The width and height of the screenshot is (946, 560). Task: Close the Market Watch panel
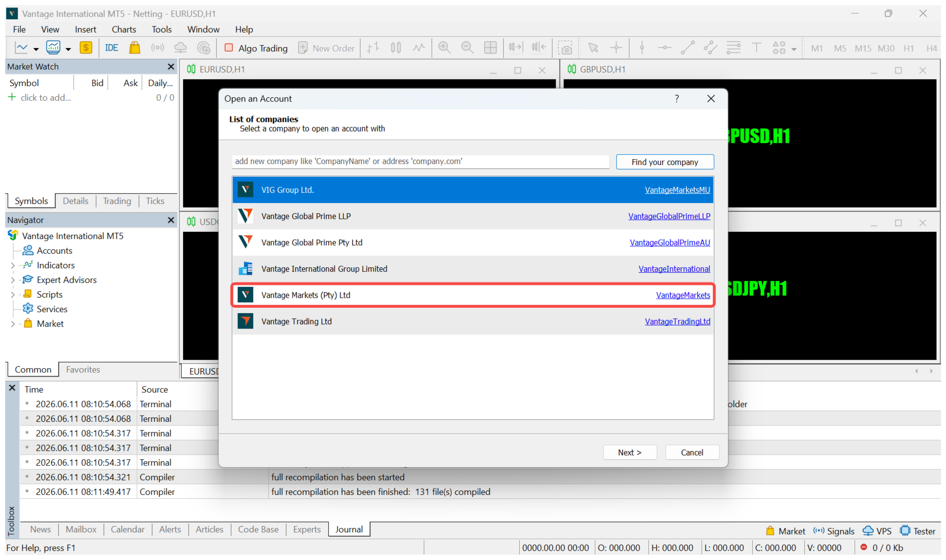click(x=171, y=66)
